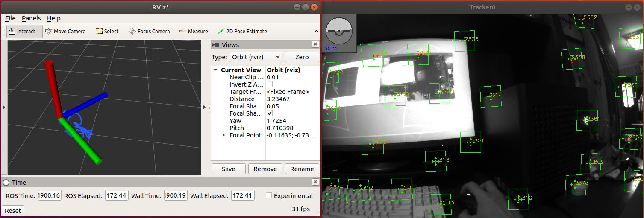Image resolution: width=644 pixels, height=218 pixels.
Task: Close the Time panel
Action: (x=315, y=182)
